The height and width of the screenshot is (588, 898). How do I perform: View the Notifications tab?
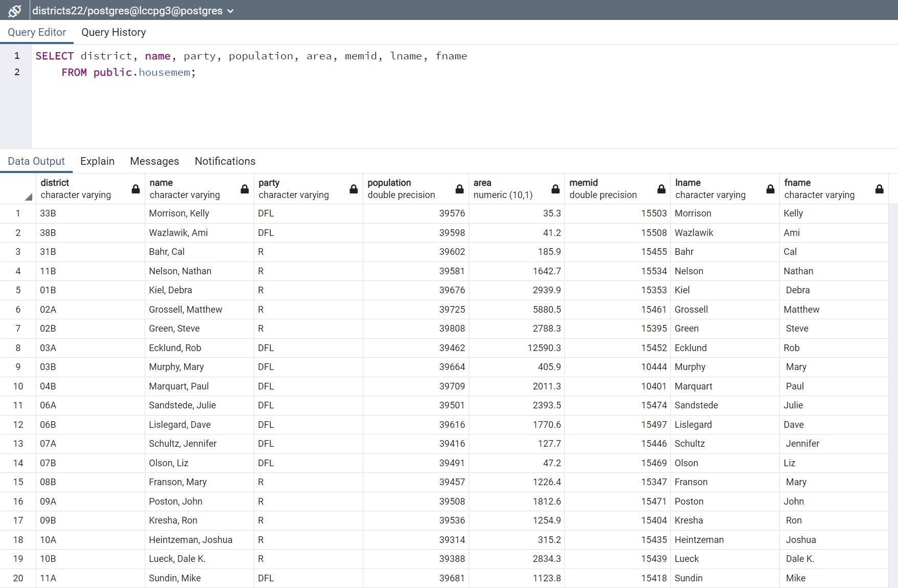(225, 161)
